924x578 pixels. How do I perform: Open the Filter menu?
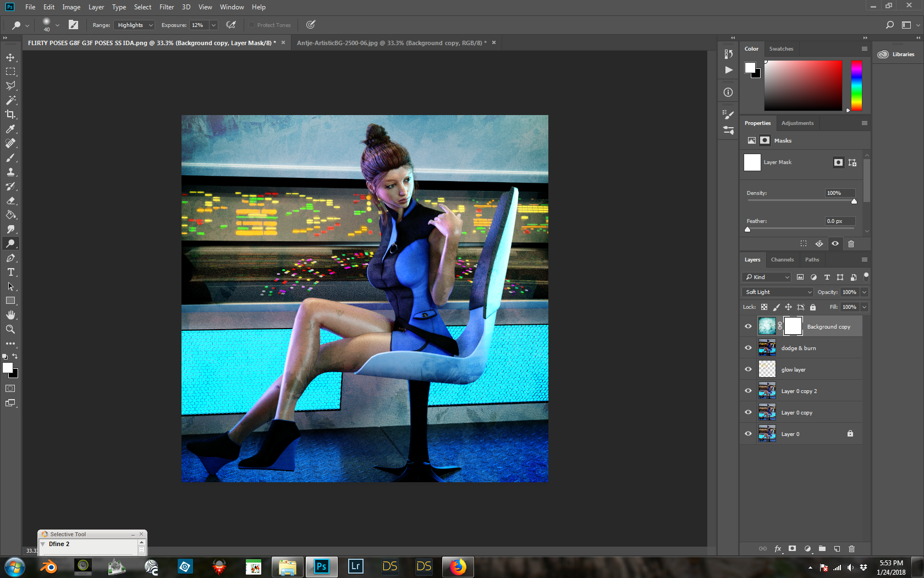coord(166,7)
